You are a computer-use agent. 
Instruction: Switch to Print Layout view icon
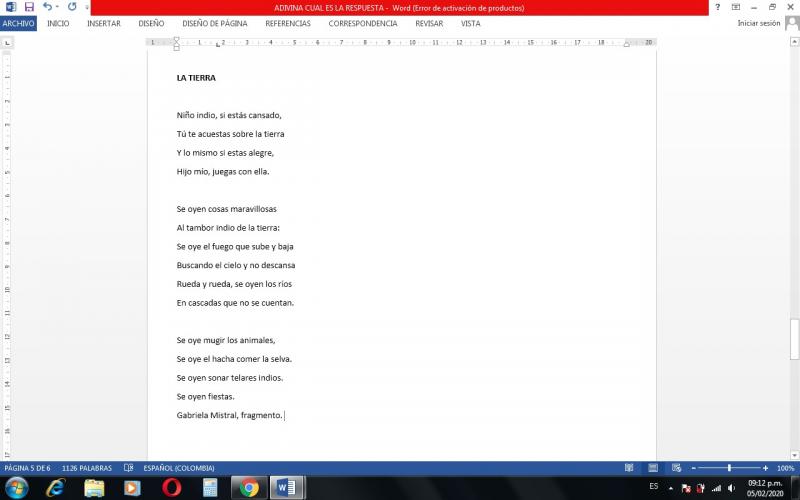pyautogui.click(x=653, y=468)
